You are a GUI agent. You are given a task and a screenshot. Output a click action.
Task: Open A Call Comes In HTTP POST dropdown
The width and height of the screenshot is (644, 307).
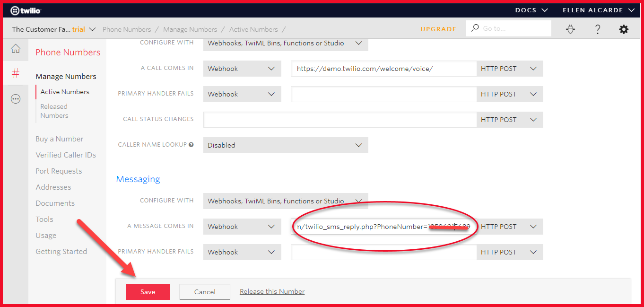tap(510, 69)
